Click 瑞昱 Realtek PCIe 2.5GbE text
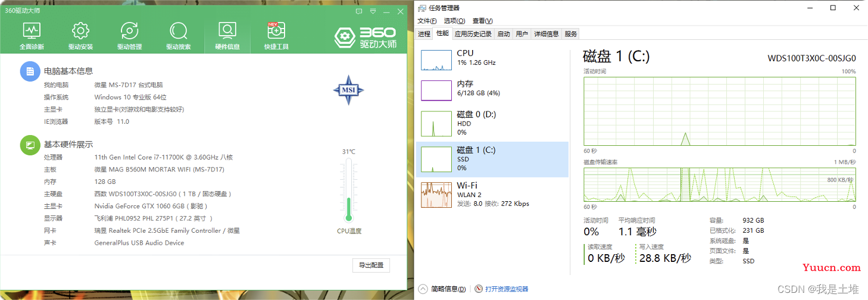The image size is (868, 300). tap(167, 230)
